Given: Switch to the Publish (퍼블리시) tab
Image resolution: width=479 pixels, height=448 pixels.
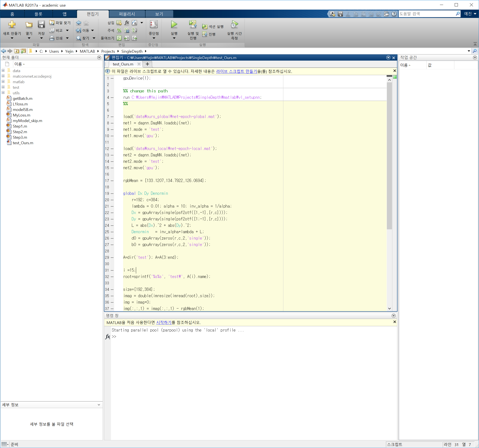Looking at the screenshot, I should [x=127, y=14].
